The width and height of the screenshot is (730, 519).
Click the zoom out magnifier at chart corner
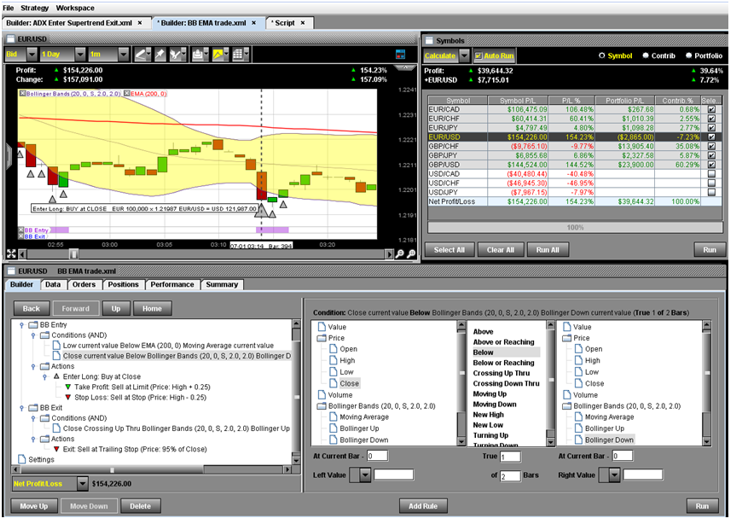[x=411, y=254]
